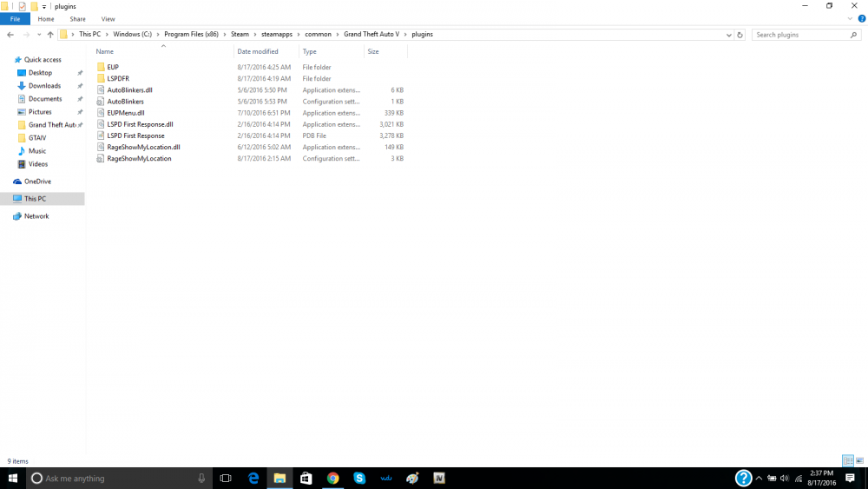
Task: Open Documents in the navigation pane
Action: tap(45, 98)
